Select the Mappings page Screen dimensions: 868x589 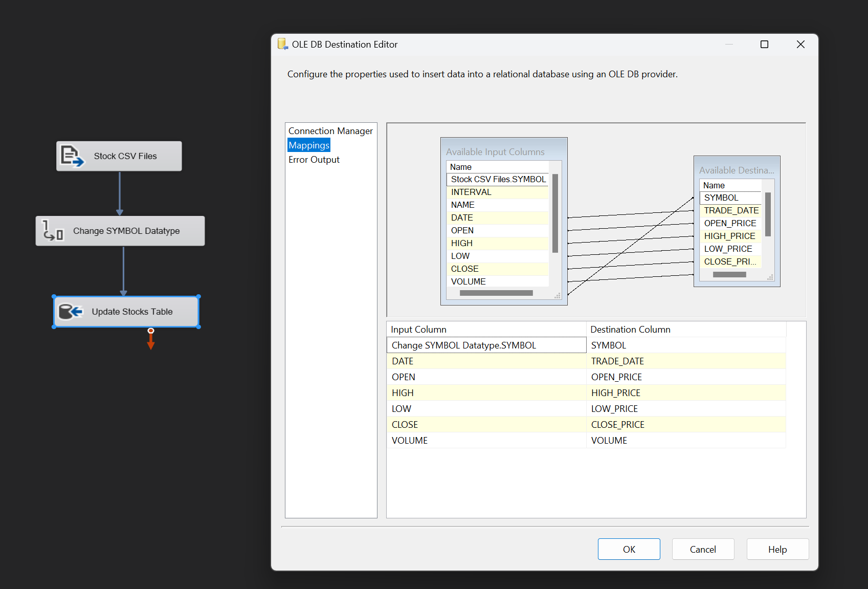tap(309, 145)
